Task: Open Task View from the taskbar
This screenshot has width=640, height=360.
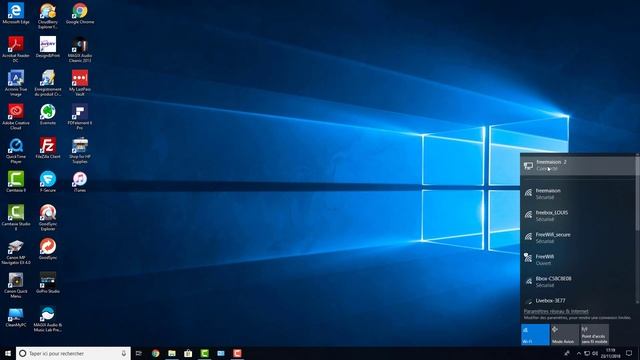Action: pos(139,353)
